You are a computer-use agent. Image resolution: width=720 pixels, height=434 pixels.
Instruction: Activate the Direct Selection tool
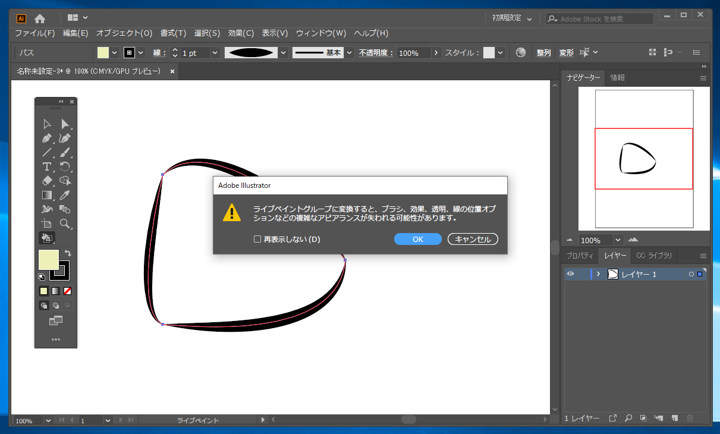click(x=65, y=124)
